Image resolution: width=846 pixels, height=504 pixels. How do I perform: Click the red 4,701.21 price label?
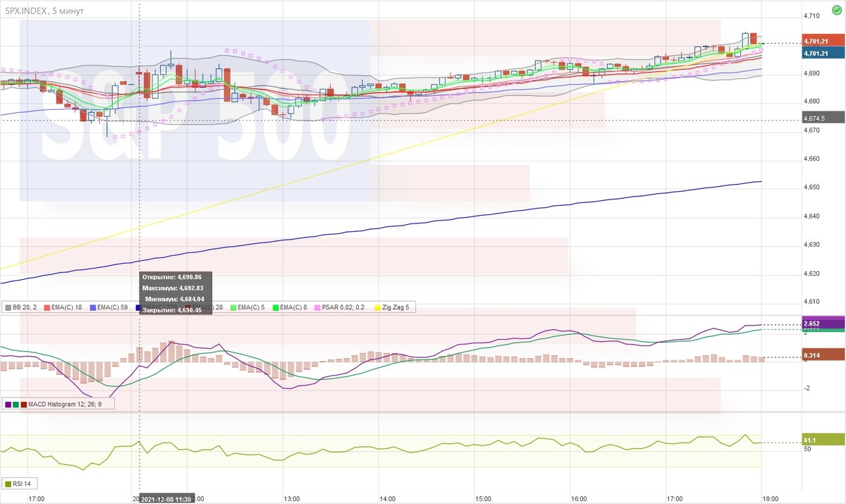coord(823,41)
